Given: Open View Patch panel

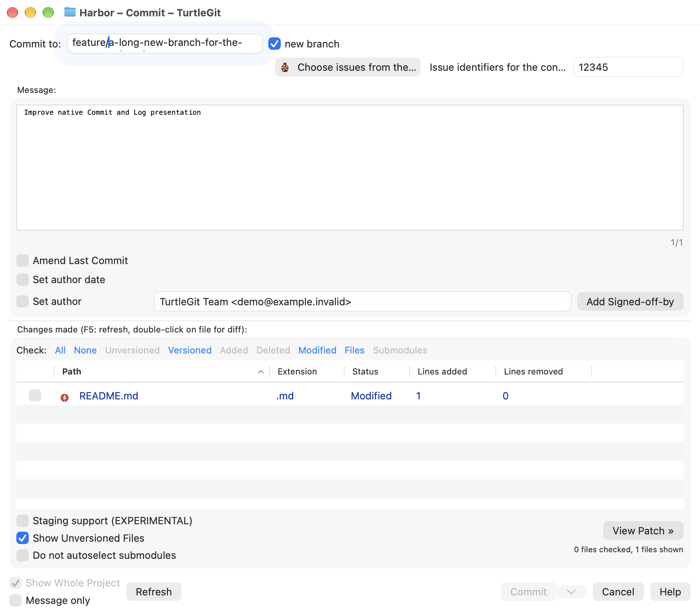Looking at the screenshot, I should pyautogui.click(x=643, y=531).
